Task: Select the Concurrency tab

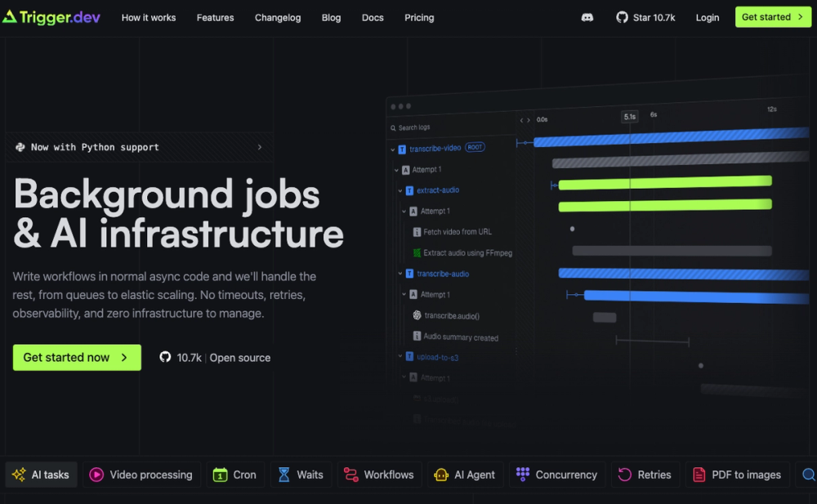Action: coord(557,475)
